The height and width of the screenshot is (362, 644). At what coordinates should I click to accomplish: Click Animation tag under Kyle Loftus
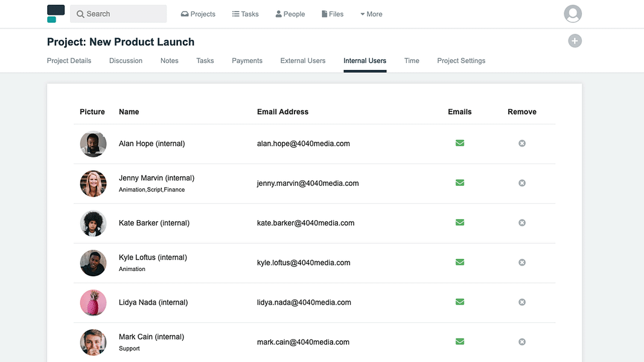point(132,269)
